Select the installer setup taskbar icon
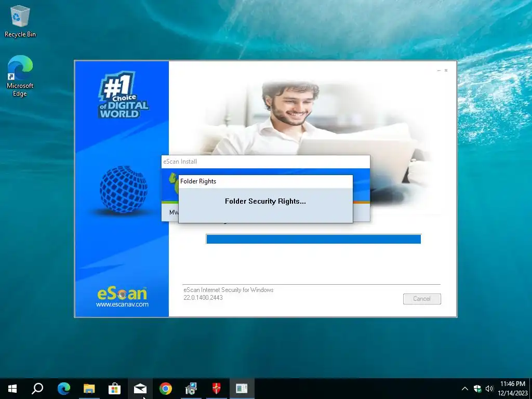This screenshot has width=532, height=399. click(191, 389)
